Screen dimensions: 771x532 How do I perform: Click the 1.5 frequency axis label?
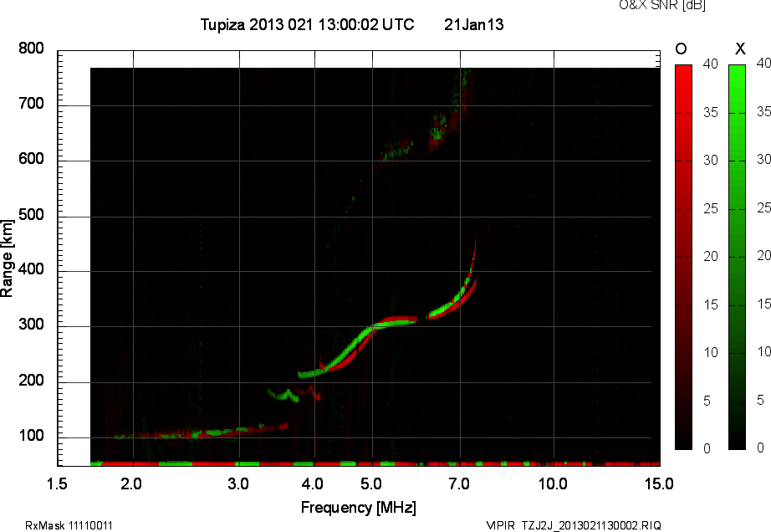pyautogui.click(x=57, y=483)
